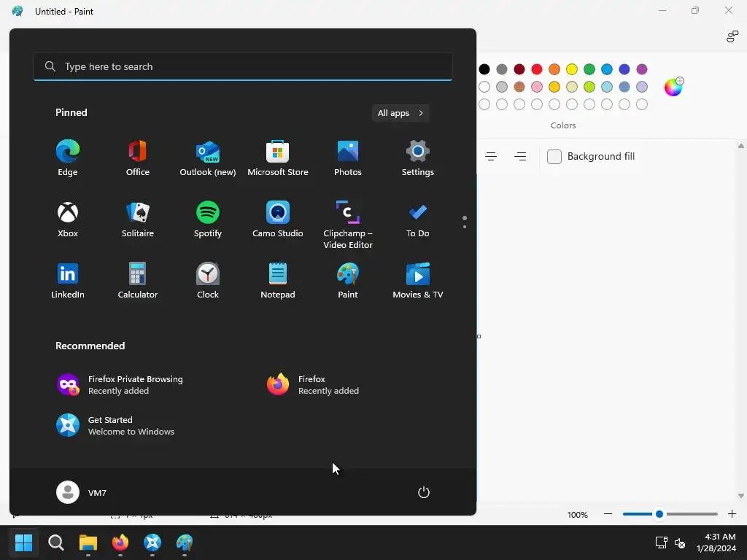This screenshot has width=747, height=560.
Task: Pick the black color swatch
Action: point(484,69)
